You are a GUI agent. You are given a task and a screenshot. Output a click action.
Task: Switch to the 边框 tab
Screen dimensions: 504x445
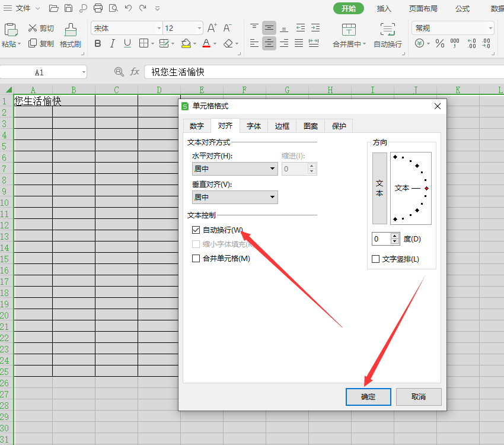tap(282, 126)
